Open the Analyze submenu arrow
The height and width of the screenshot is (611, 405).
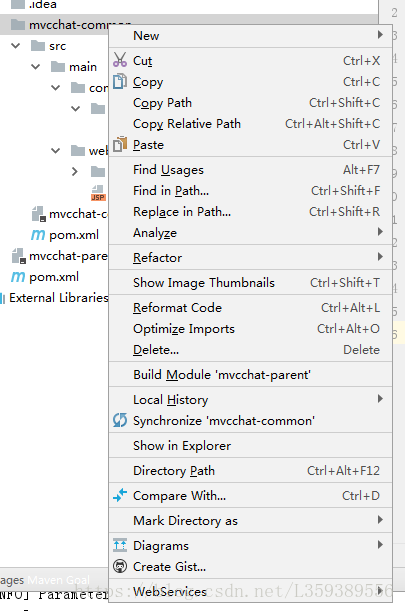[x=380, y=232]
